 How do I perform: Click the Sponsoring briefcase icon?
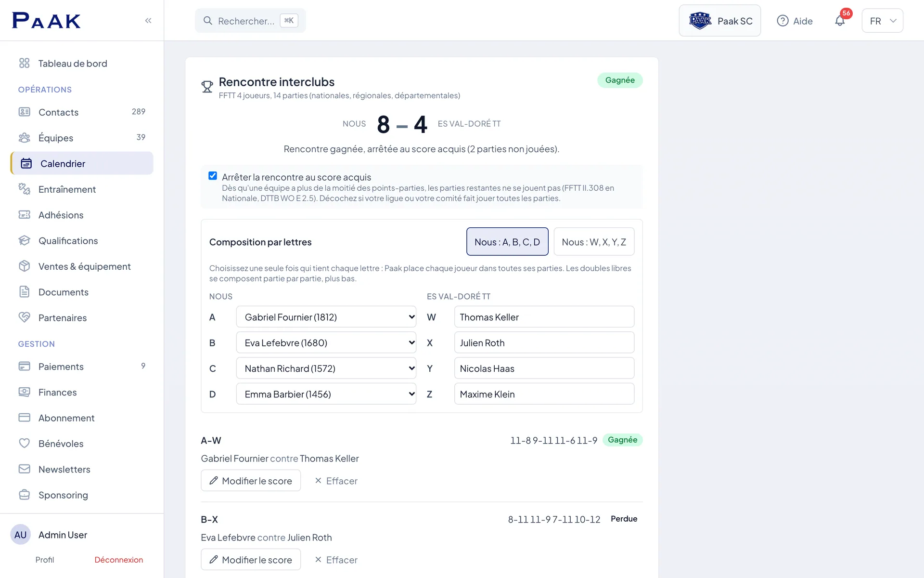pos(25,495)
